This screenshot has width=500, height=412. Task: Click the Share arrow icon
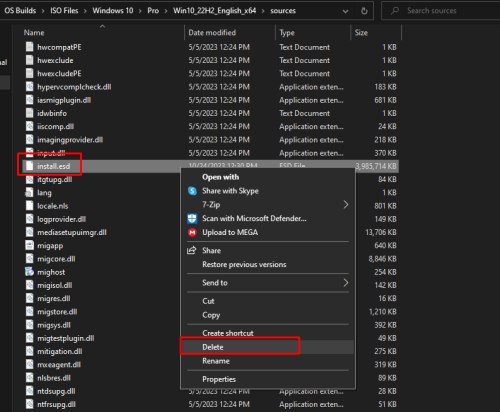192,250
